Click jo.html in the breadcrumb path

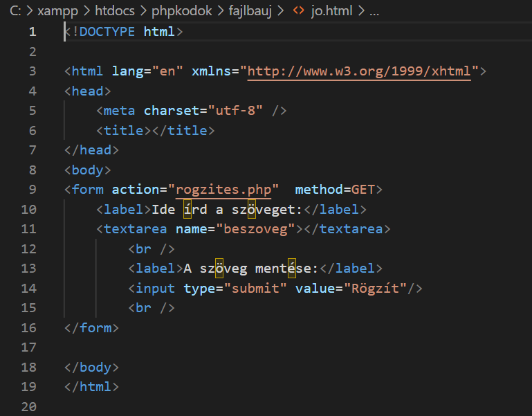click(x=331, y=12)
